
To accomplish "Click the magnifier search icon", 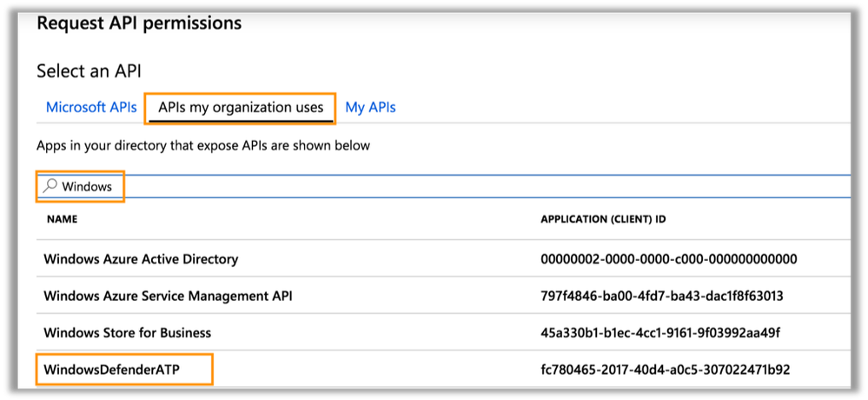I will coord(50,186).
